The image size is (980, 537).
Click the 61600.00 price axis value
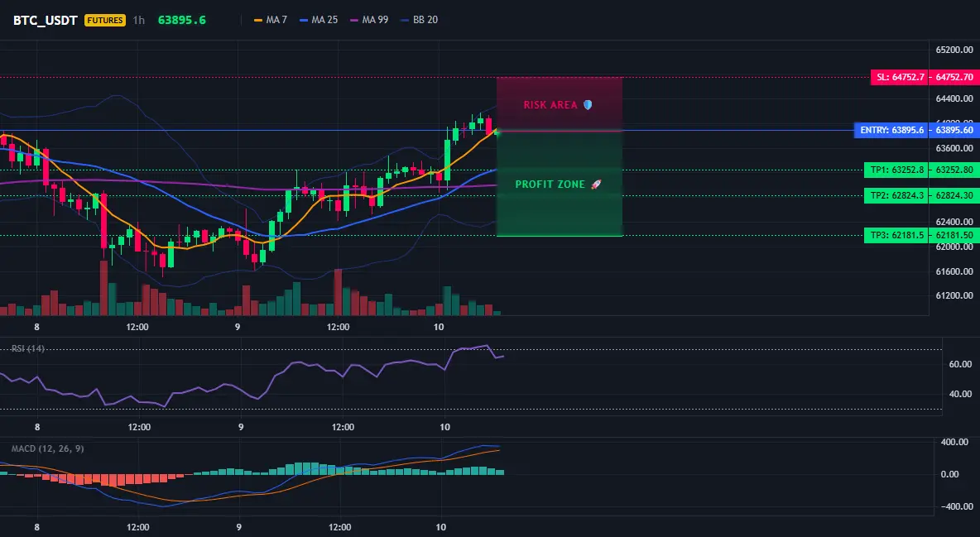[x=954, y=271]
